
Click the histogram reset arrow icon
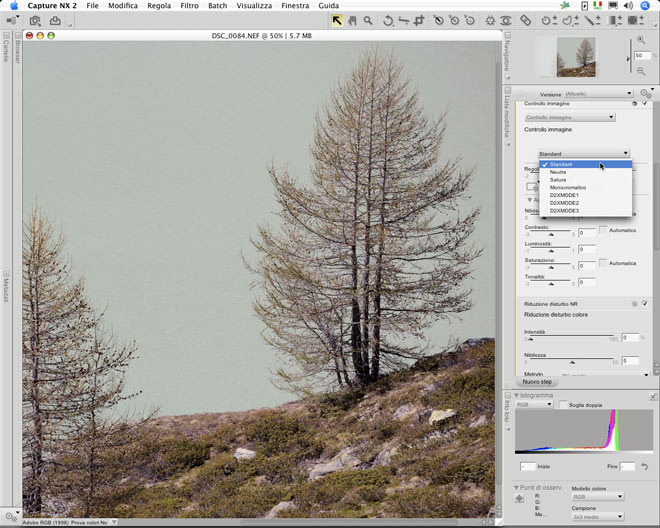pos(644,466)
